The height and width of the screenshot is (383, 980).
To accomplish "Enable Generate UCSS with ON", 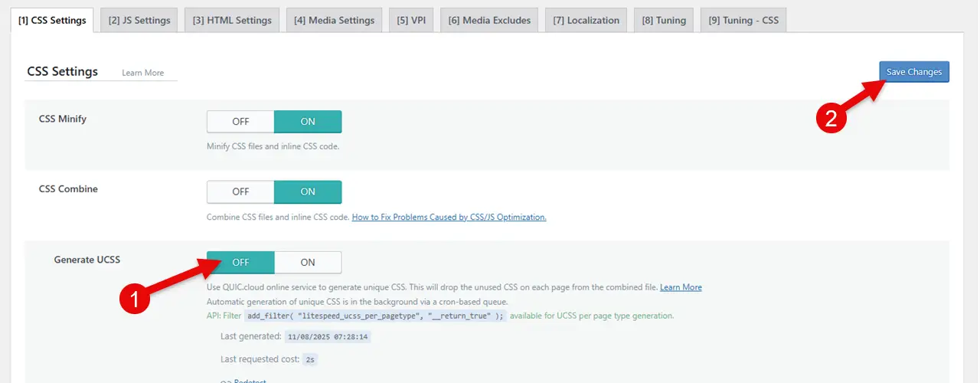I will [308, 263].
